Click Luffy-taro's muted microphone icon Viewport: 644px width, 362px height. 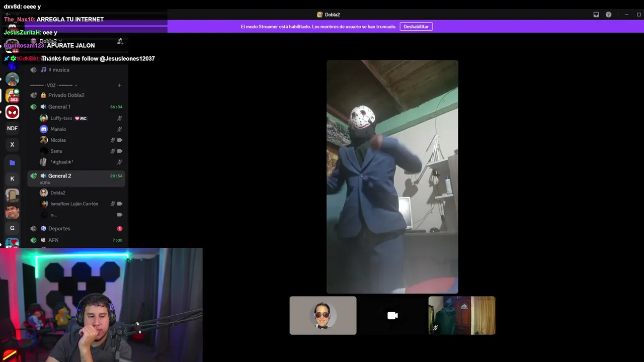(x=120, y=118)
